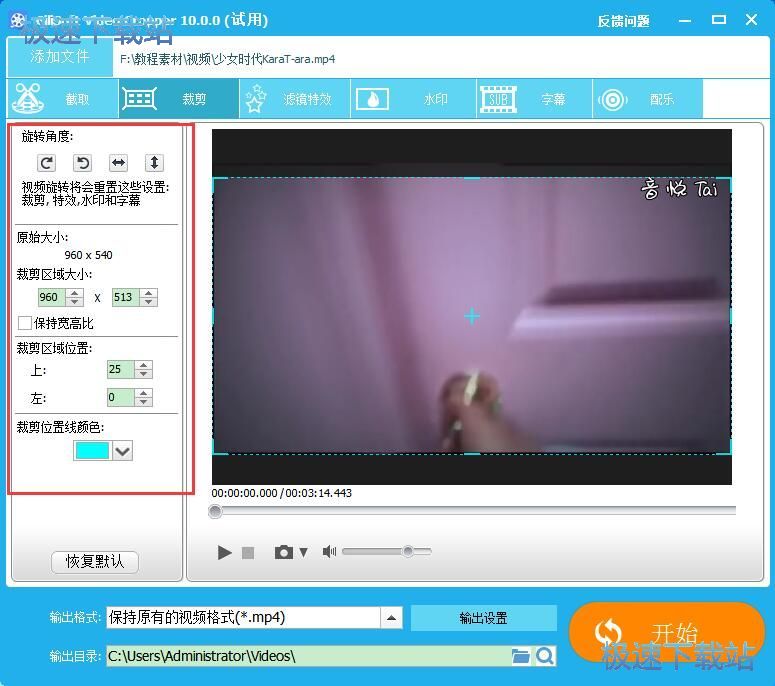775x686 pixels.
Task: Expand the output format dropdown arrow
Action: [x=391, y=618]
